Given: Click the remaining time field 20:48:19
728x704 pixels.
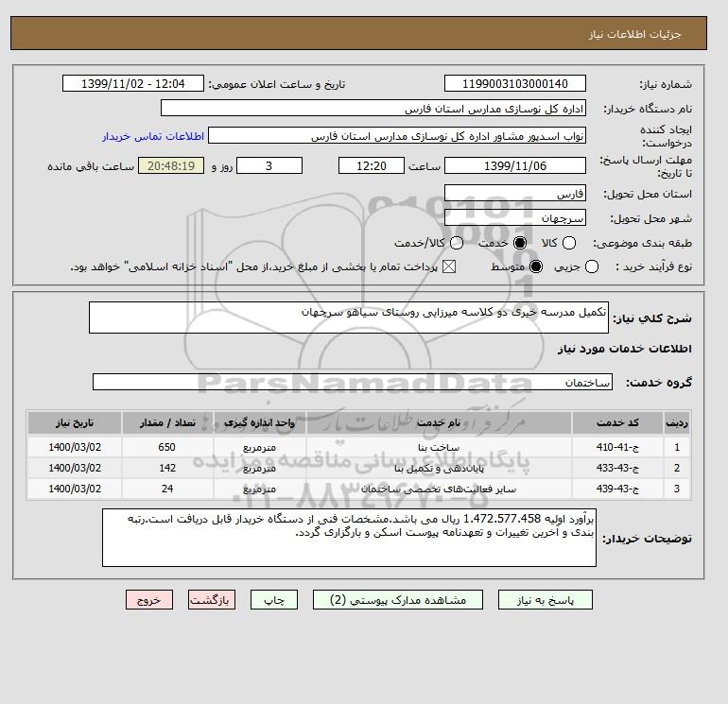Looking at the screenshot, I should pyautogui.click(x=171, y=165).
